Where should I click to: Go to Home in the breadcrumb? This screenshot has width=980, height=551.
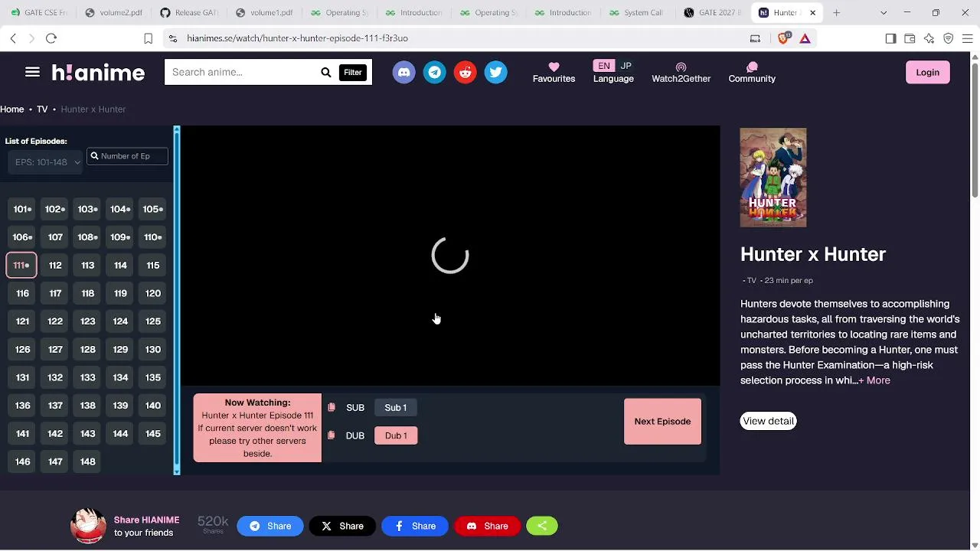tap(12, 109)
